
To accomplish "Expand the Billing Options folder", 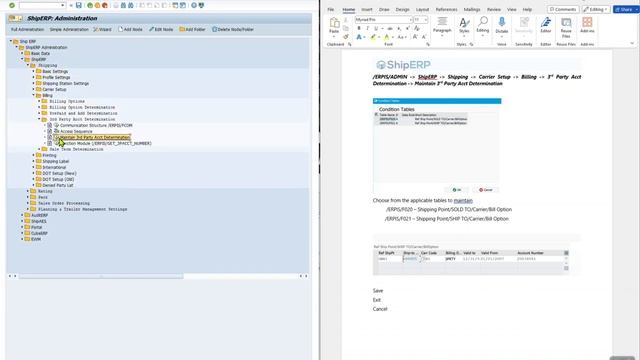I will pyautogui.click(x=39, y=101).
